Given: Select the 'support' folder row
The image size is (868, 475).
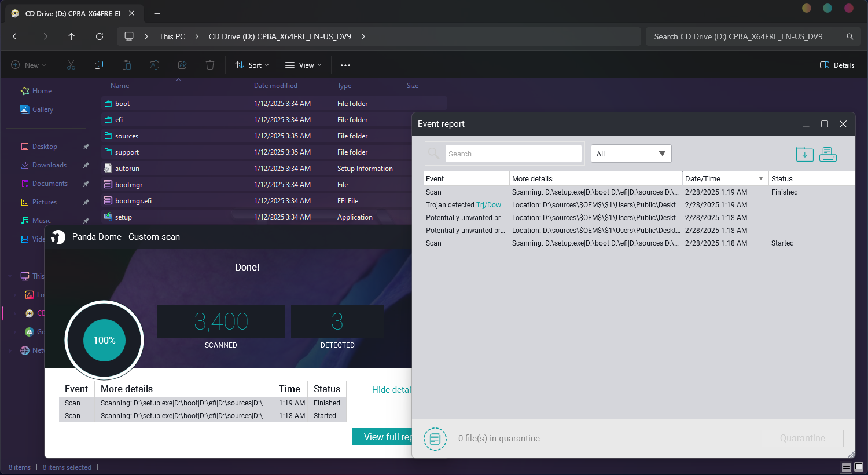Looking at the screenshot, I should click(x=274, y=152).
